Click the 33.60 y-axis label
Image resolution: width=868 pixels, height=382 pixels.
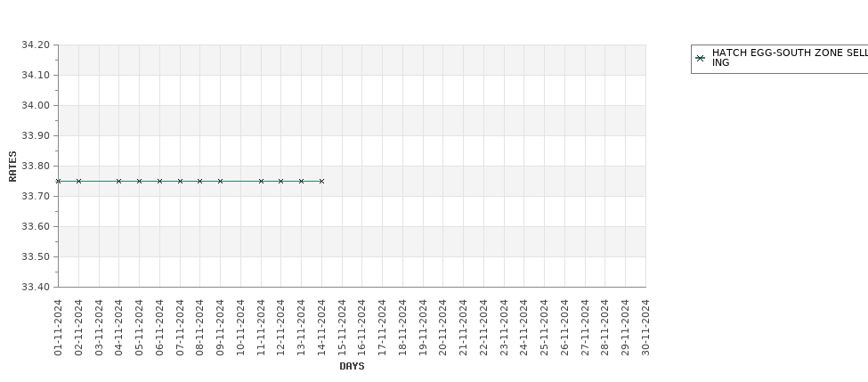coord(36,226)
